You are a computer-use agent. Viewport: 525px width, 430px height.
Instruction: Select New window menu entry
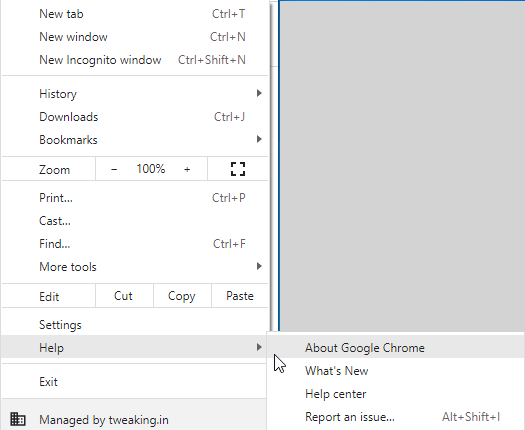(x=135, y=37)
